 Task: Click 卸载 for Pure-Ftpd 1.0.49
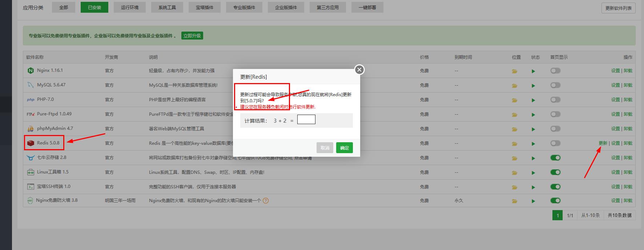pos(628,114)
